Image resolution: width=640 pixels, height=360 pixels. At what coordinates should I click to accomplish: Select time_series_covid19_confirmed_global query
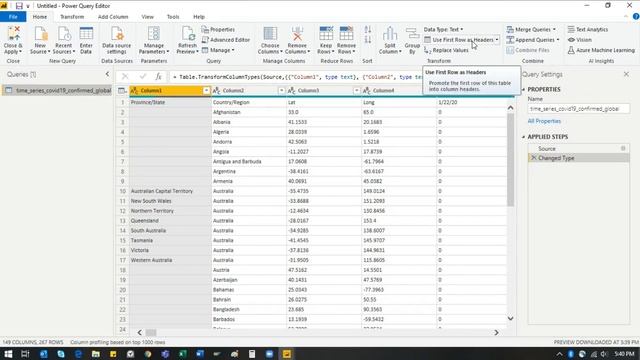(57, 90)
